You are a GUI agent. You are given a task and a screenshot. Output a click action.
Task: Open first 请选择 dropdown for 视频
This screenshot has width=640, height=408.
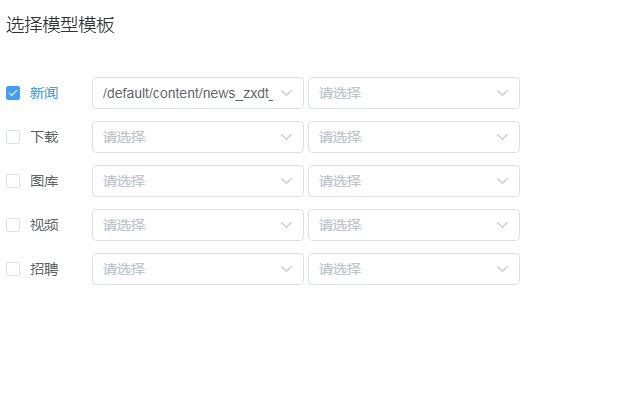(x=197, y=225)
